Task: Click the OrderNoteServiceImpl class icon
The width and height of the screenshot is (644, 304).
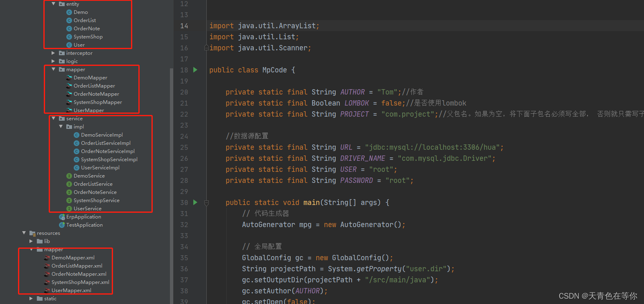Action: tap(77, 151)
